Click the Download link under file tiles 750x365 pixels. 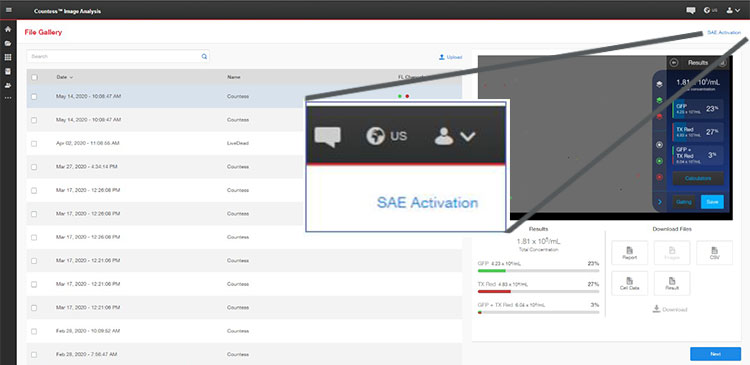click(x=670, y=310)
